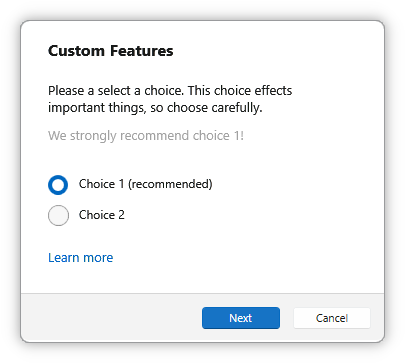Click the blue Next button

241,318
